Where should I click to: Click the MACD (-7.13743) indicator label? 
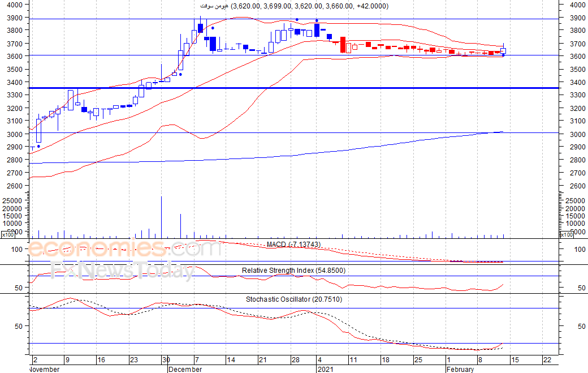coord(293,245)
